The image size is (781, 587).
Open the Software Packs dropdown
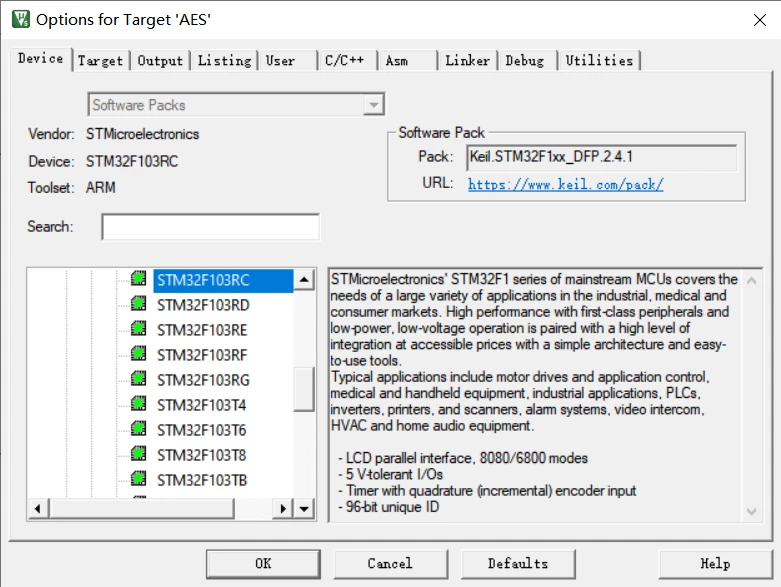pos(373,105)
